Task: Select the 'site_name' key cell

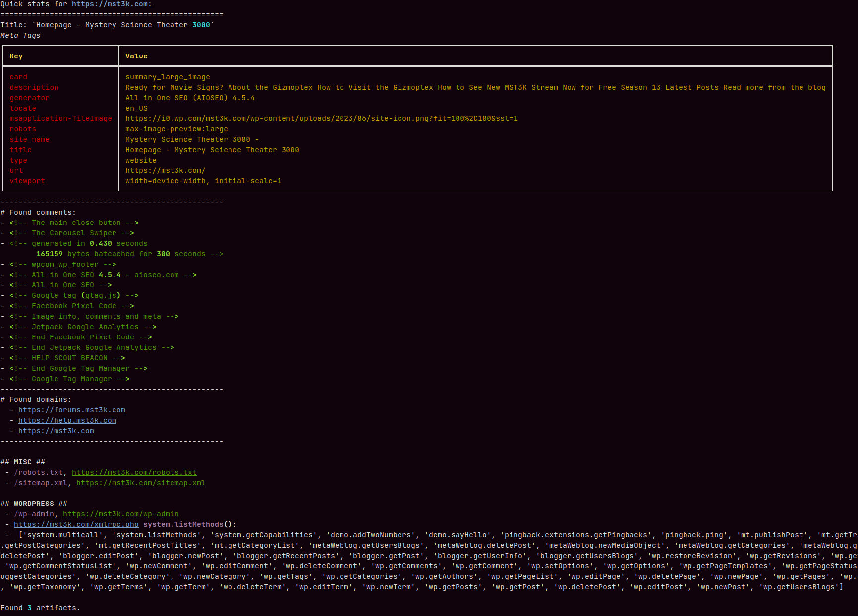Action: click(x=29, y=139)
